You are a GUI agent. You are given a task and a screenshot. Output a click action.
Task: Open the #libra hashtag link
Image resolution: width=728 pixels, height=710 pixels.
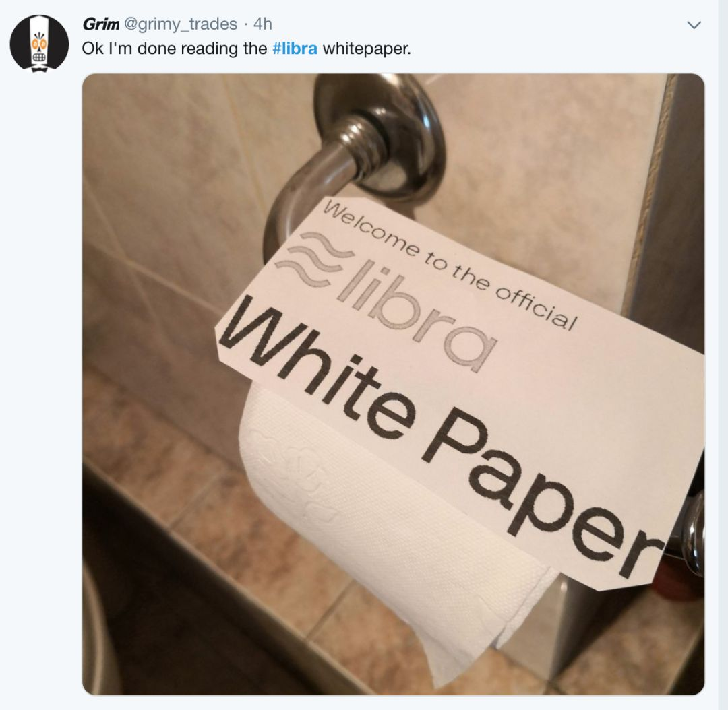295,49
